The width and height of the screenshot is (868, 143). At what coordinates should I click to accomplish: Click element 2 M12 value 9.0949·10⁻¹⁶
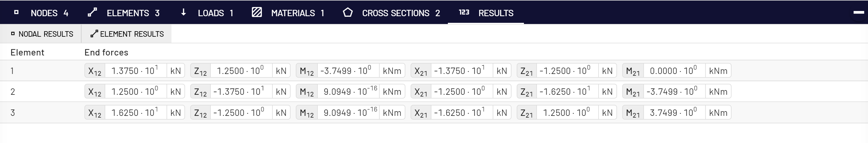348,92
